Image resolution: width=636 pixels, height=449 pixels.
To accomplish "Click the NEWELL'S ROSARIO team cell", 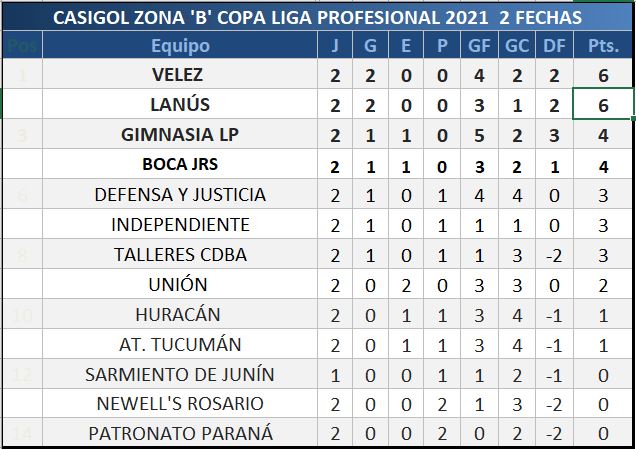I will click(180, 403).
